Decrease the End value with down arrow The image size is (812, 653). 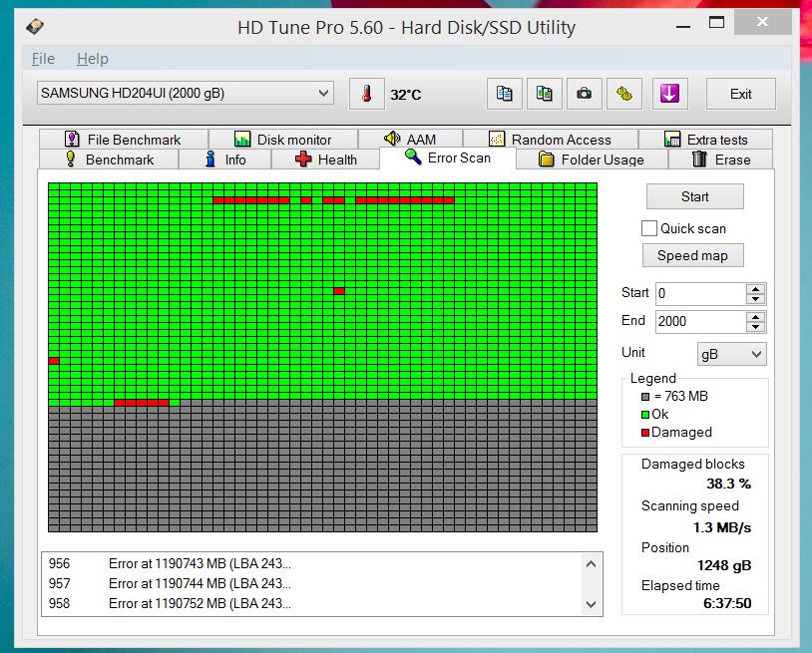[755, 327]
